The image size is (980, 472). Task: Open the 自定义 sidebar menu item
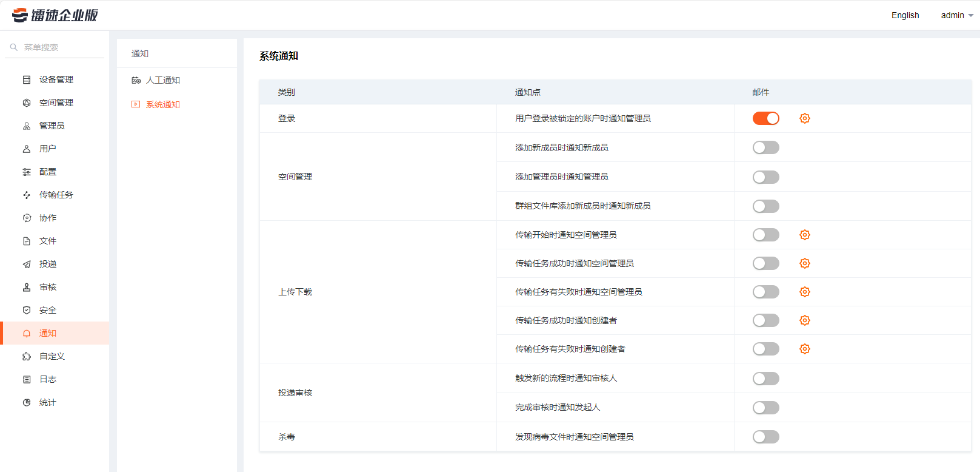click(52, 356)
